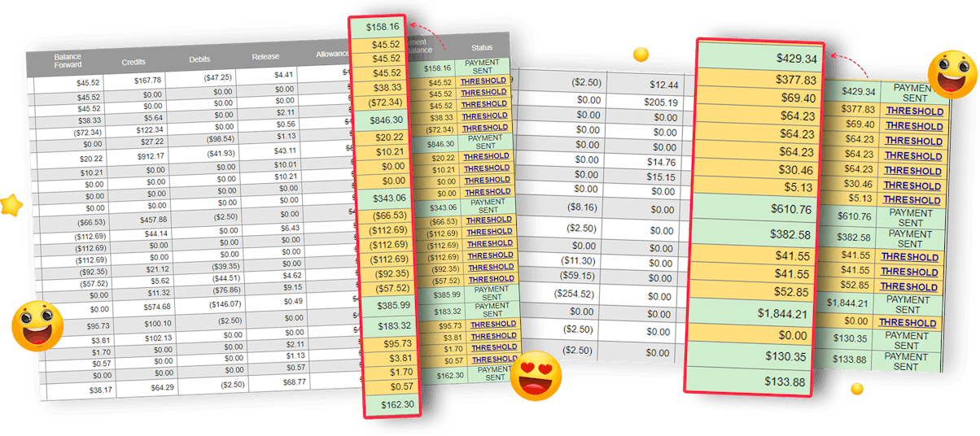Click the highlighted $158.16 cell at the top
Image resolution: width=980 pixels, height=436 pixels.
(x=383, y=28)
